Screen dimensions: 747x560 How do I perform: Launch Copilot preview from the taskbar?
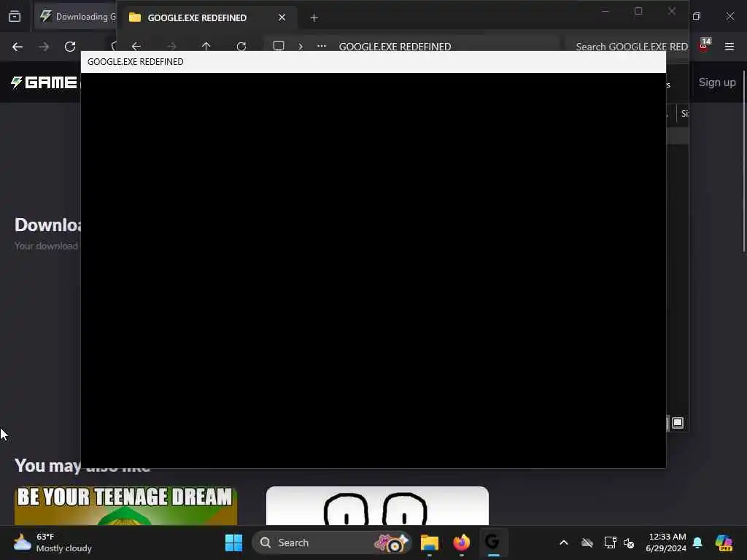coord(724,542)
